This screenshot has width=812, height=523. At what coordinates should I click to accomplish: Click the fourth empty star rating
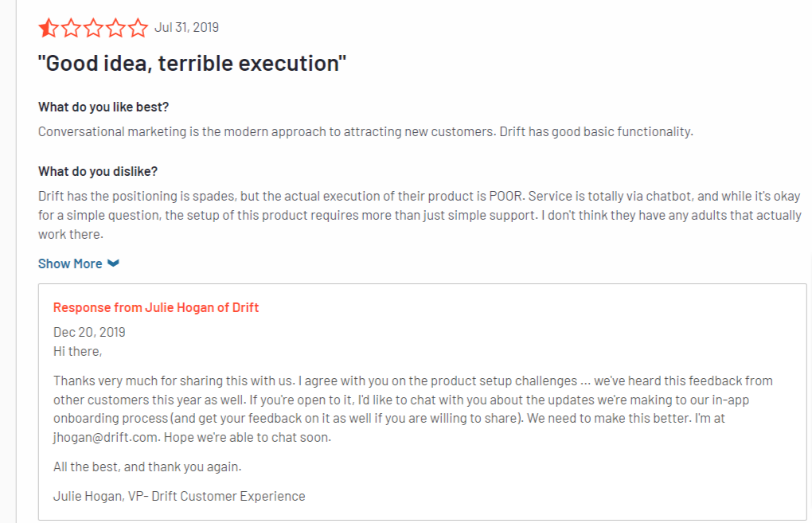(x=116, y=28)
